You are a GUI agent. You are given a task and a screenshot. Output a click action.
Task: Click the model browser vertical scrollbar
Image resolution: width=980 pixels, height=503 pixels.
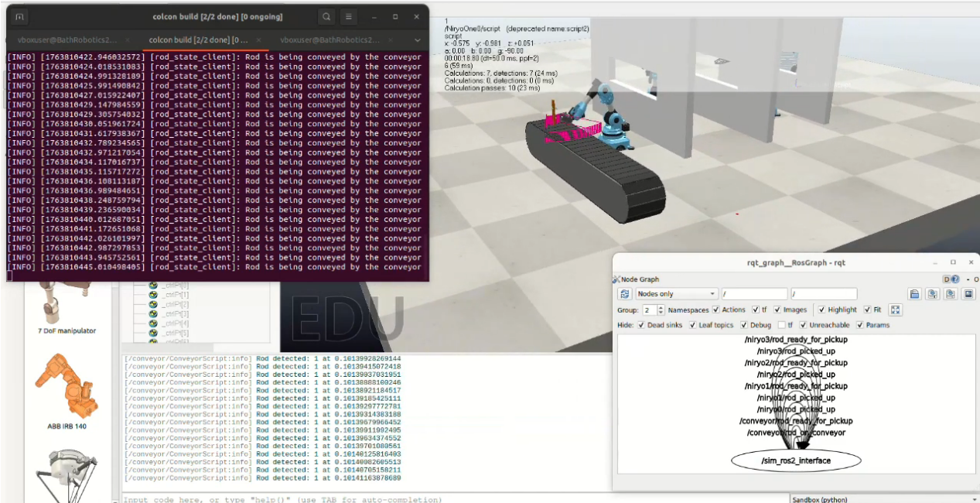(x=116, y=391)
